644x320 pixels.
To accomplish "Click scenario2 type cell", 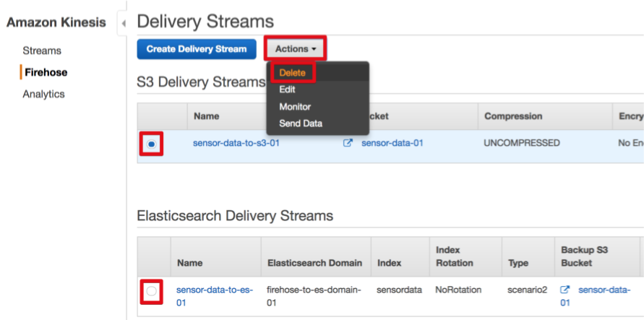I will click(528, 290).
